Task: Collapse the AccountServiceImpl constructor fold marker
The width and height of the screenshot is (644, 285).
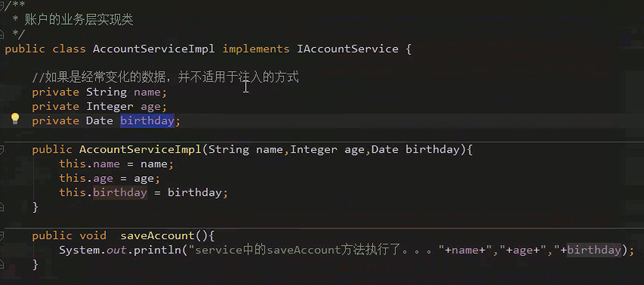Action: [x=2, y=149]
